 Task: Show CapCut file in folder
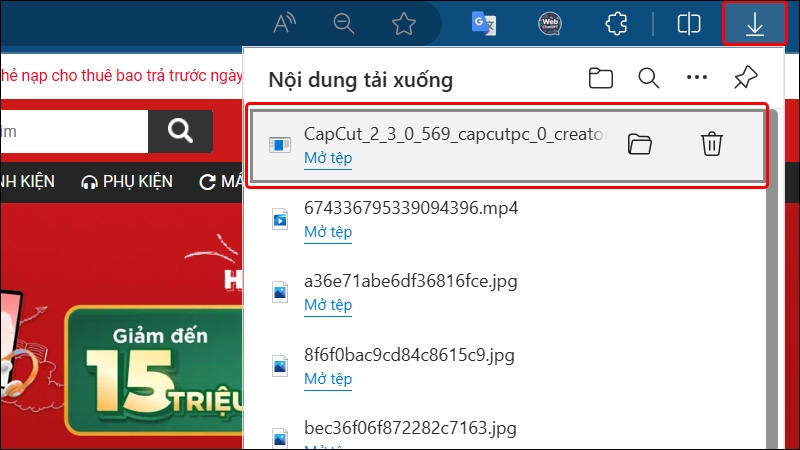(x=640, y=144)
